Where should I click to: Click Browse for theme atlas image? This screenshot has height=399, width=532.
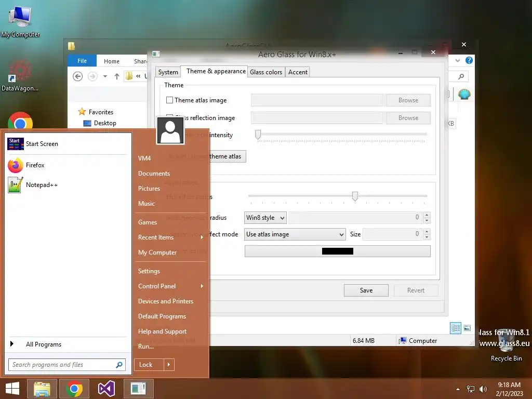408,100
